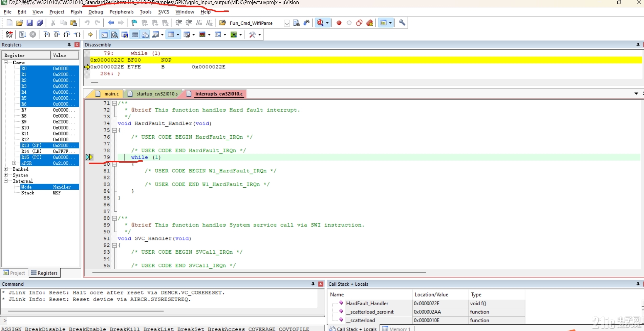Viewport: 644px width, 331px height.
Task: Toggle the Disassembly window
Action: click(115, 34)
